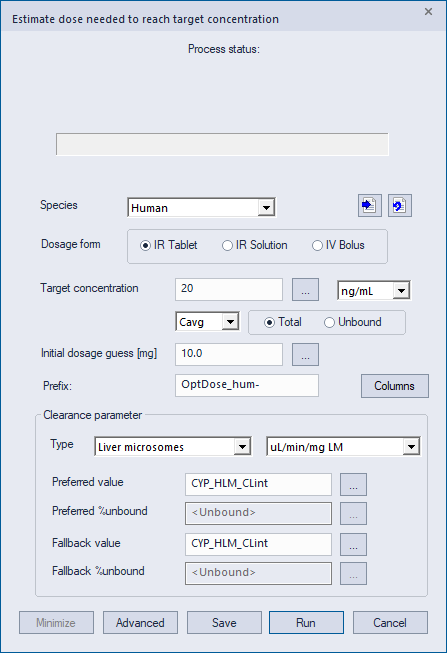The width and height of the screenshot is (447, 653).
Task: Click the load settings document icon
Action: tap(370, 205)
